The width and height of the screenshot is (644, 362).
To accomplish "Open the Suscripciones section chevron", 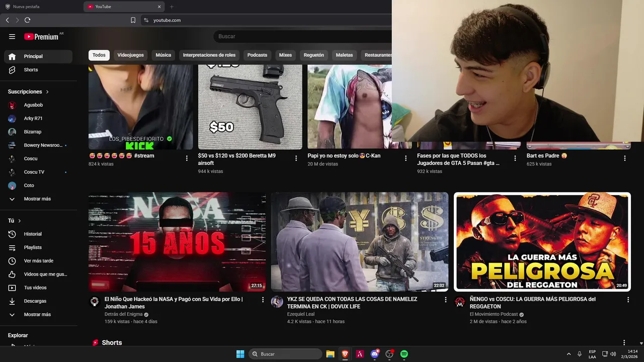I will pos(47,92).
